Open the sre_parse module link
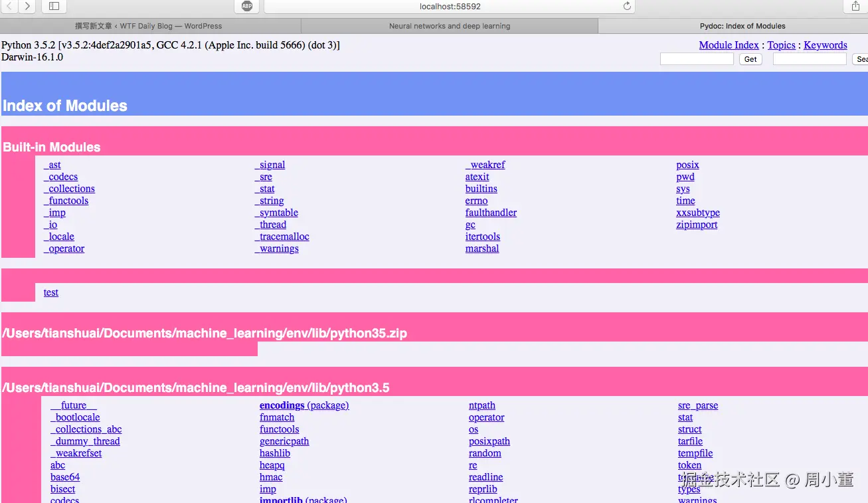Image resolution: width=868 pixels, height=503 pixels. click(698, 405)
